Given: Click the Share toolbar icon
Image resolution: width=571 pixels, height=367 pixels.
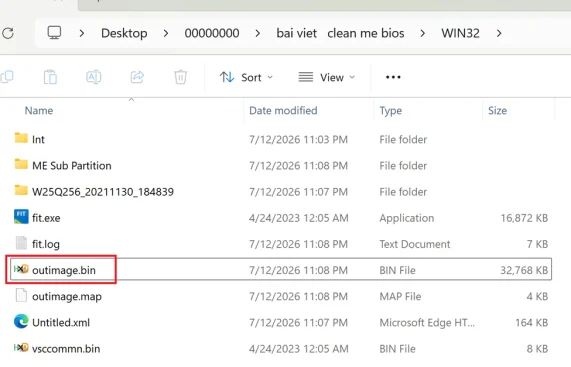Looking at the screenshot, I should click(137, 77).
